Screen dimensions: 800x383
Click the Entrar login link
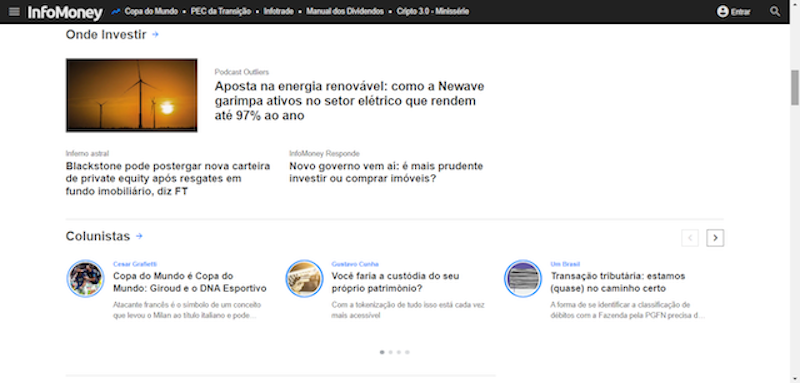click(x=740, y=12)
